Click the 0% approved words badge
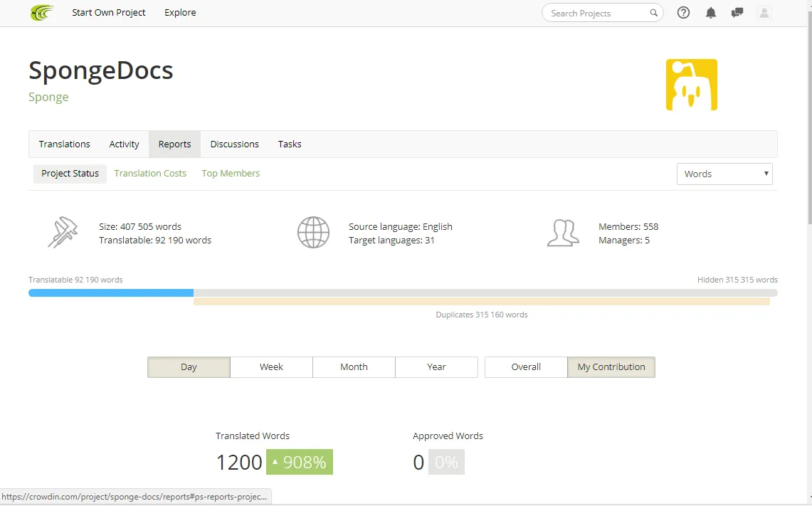The height and width of the screenshot is (506, 812). click(446, 462)
